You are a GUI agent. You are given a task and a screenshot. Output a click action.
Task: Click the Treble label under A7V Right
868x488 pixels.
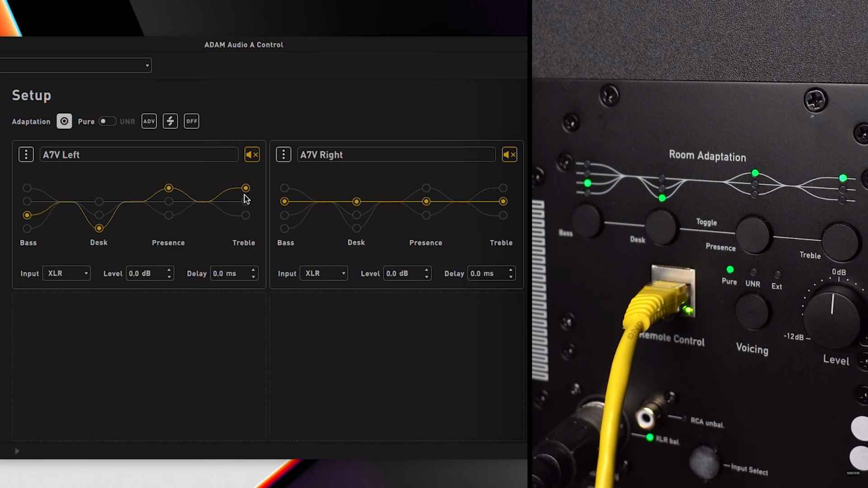(x=501, y=243)
